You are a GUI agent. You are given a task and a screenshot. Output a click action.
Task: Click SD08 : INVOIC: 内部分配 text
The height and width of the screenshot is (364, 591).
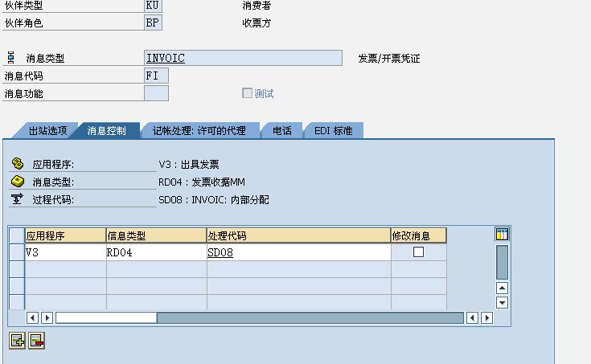[x=214, y=199]
